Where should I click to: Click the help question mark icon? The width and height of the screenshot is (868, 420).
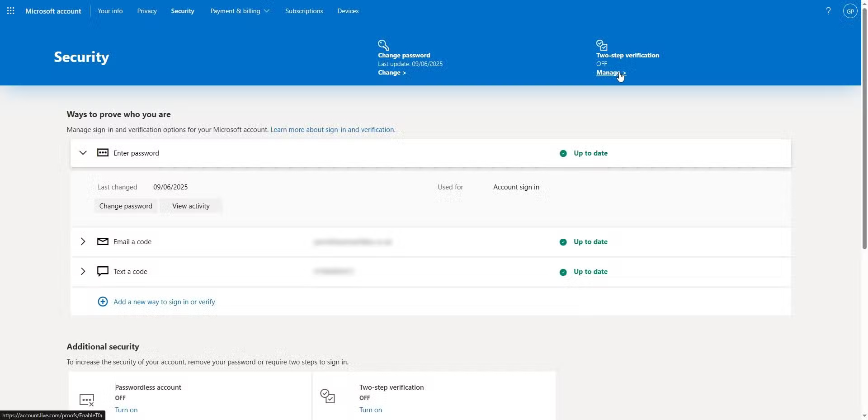(828, 11)
